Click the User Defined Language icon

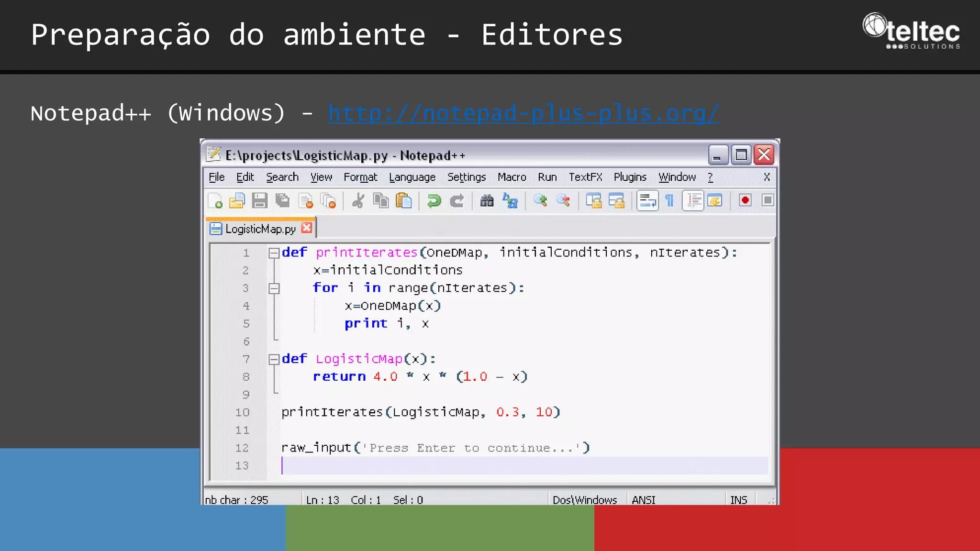715,201
